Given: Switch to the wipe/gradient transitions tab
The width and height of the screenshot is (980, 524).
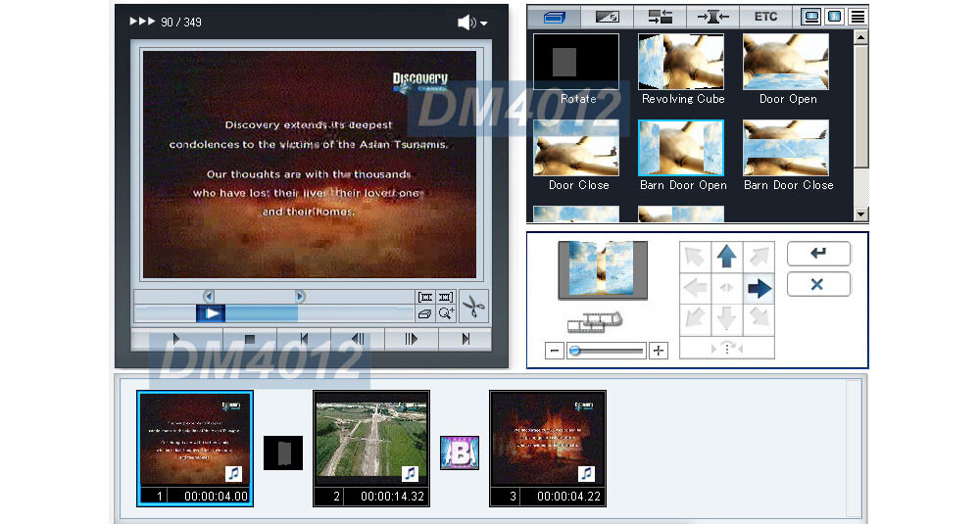Looking at the screenshot, I should (607, 17).
